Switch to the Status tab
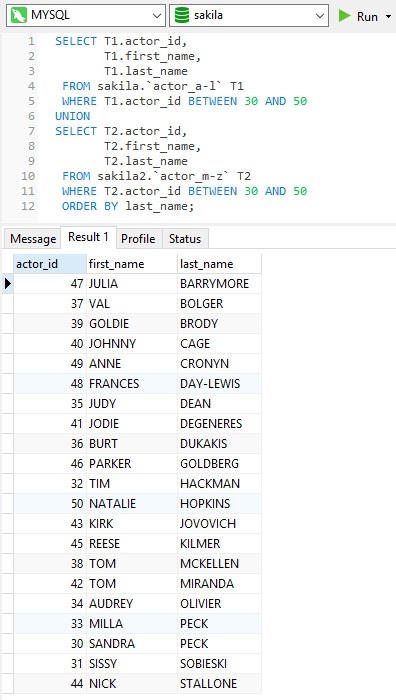The image size is (396, 700). (x=185, y=239)
